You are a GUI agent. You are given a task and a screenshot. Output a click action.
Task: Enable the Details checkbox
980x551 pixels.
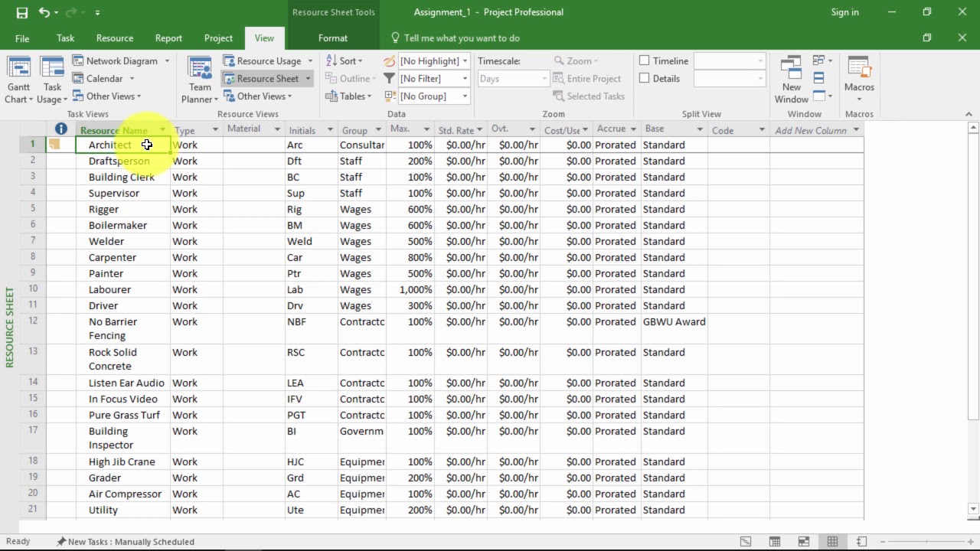coord(645,78)
